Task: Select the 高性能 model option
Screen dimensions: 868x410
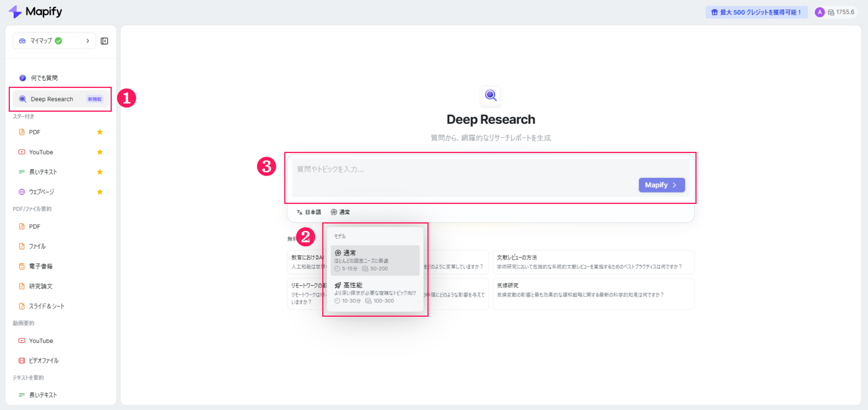Action: coord(375,293)
